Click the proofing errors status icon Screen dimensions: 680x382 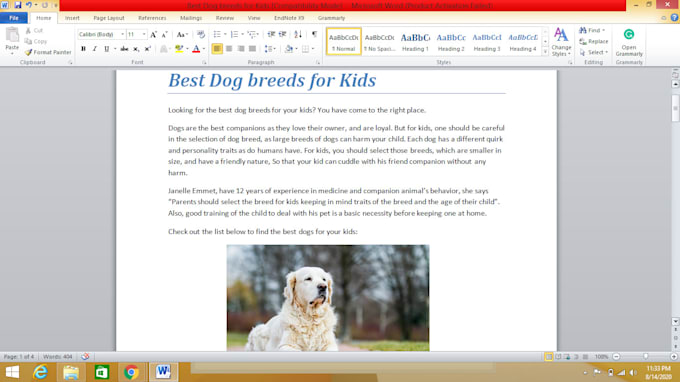pos(85,356)
